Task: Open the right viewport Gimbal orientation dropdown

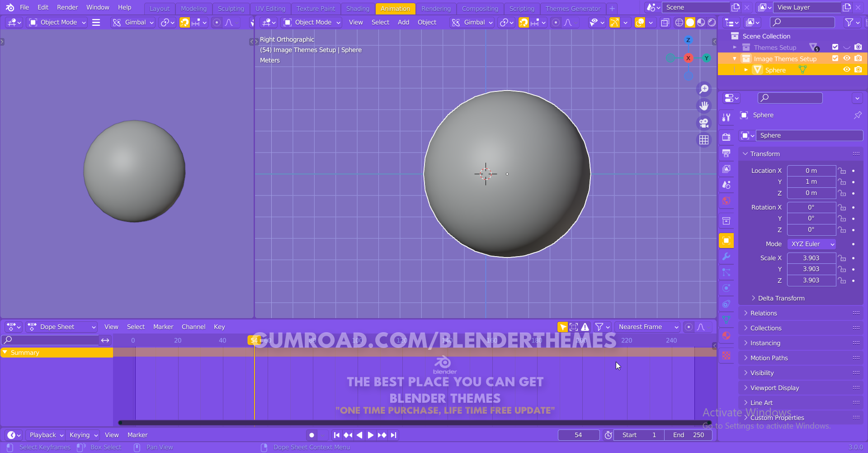Action: tap(472, 22)
